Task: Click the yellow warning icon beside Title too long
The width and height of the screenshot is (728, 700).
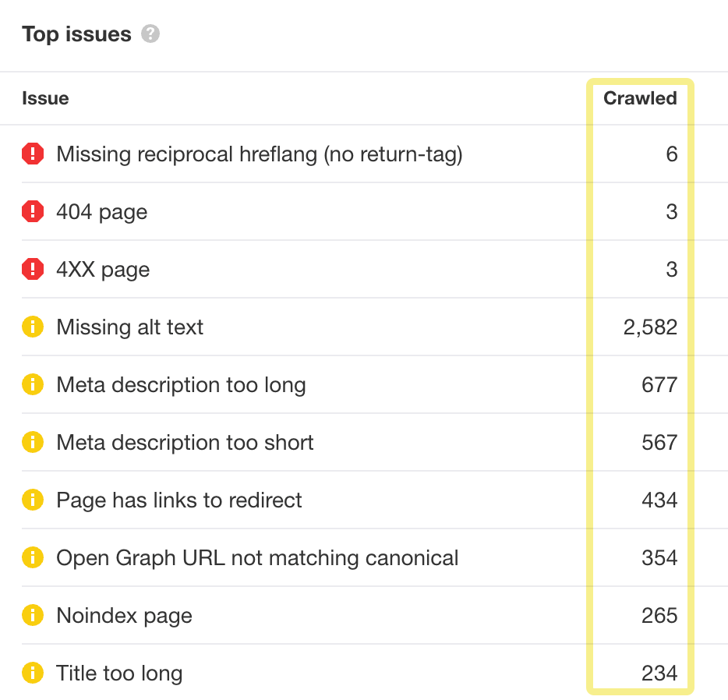Action: pos(33,673)
